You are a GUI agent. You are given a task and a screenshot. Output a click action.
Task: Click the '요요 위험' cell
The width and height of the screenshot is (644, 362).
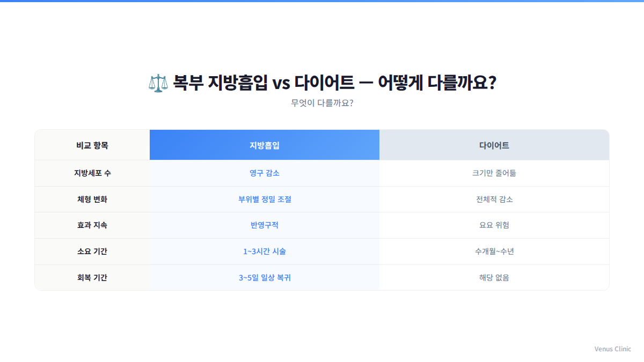[494, 225]
